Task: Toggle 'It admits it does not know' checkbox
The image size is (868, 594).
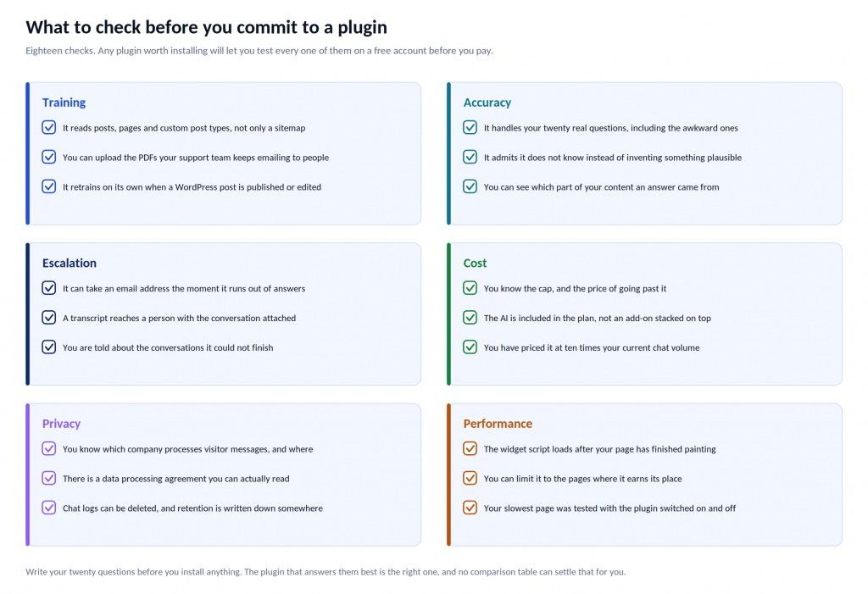Action: [x=470, y=157]
